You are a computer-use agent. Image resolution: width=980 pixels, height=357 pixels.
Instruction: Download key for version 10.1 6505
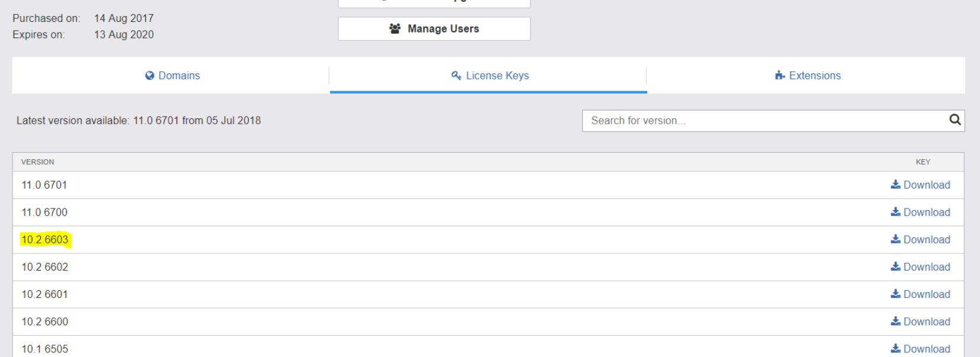coord(920,349)
